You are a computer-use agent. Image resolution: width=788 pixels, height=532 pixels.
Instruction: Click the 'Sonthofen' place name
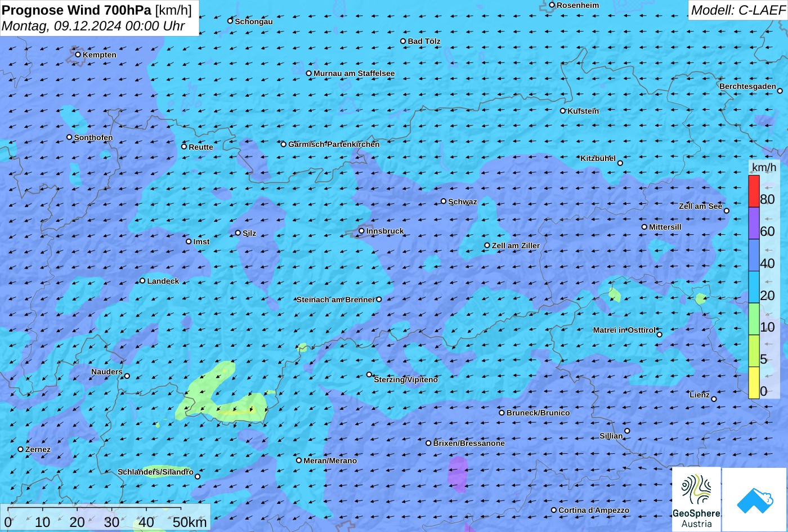(x=93, y=137)
